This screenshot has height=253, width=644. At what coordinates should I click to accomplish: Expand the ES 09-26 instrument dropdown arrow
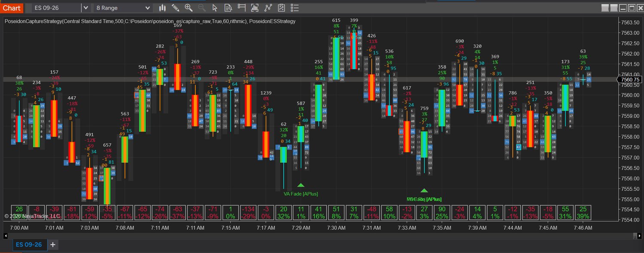[x=85, y=8]
